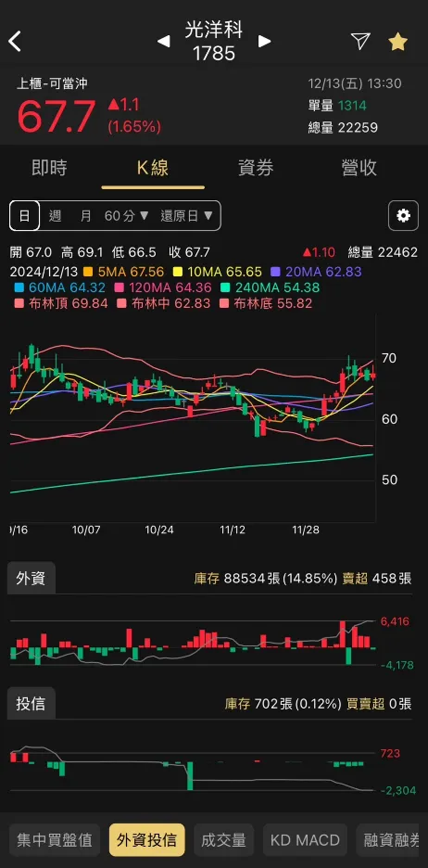Click the 12/13(五) 13:30 timestamp
The width and height of the screenshot is (428, 868).
click(x=355, y=83)
